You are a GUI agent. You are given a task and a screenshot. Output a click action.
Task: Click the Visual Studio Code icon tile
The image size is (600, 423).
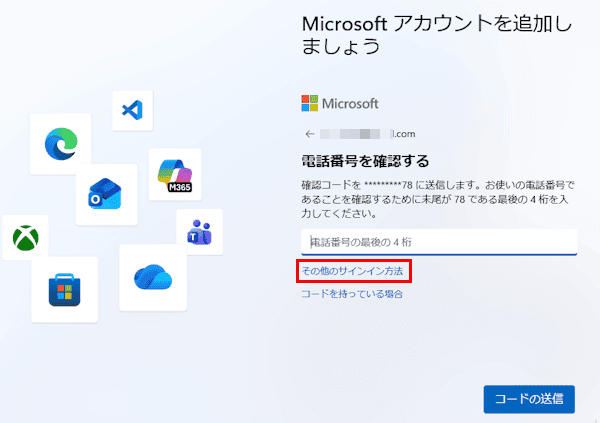click(133, 111)
